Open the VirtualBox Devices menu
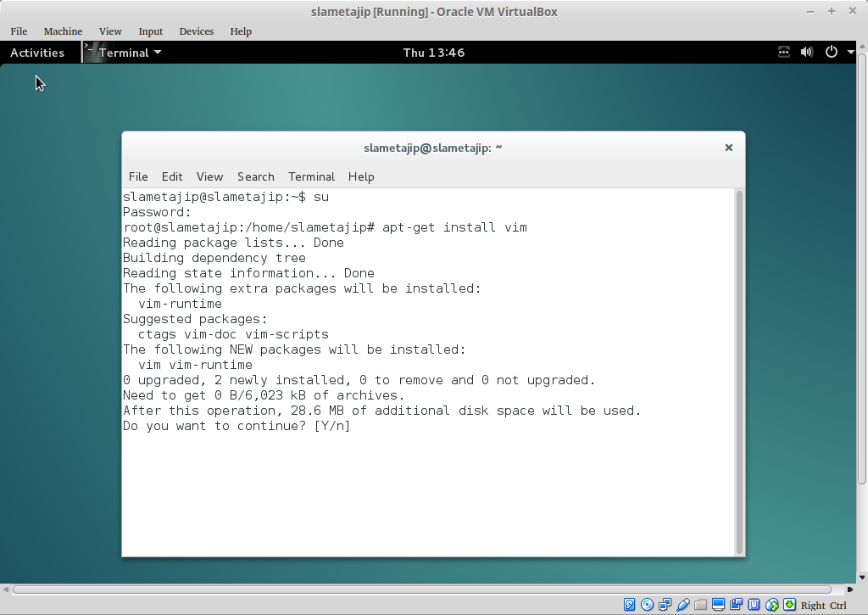This screenshot has width=868, height=615. click(197, 31)
